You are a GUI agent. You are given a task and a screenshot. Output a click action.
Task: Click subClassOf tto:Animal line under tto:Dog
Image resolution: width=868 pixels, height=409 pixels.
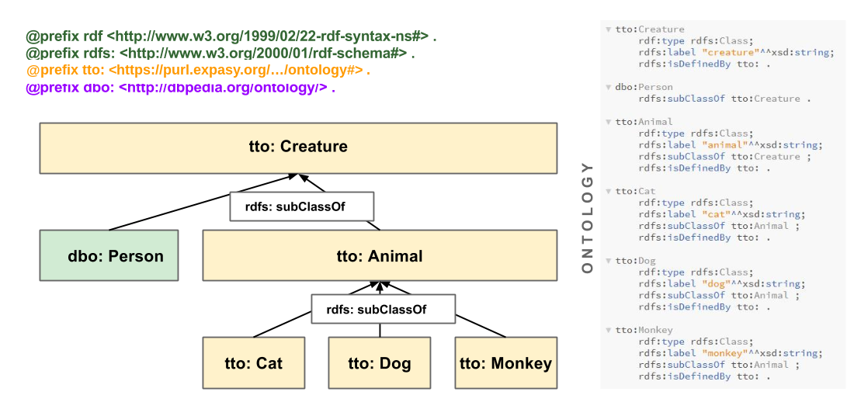[x=719, y=296]
